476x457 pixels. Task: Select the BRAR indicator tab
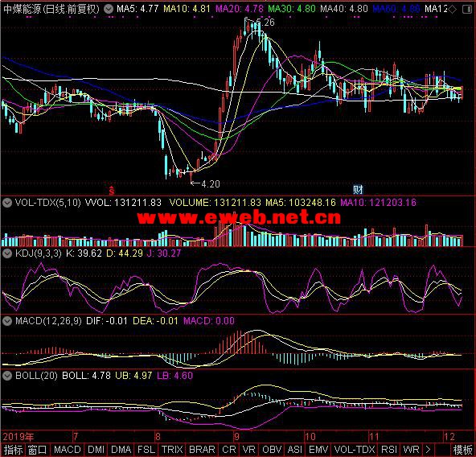tap(202, 450)
